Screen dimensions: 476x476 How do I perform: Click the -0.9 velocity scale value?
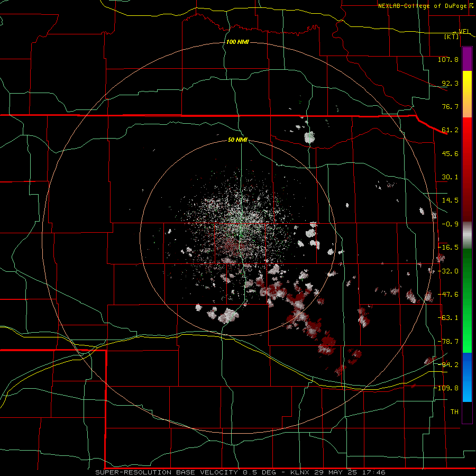pyautogui.click(x=450, y=224)
